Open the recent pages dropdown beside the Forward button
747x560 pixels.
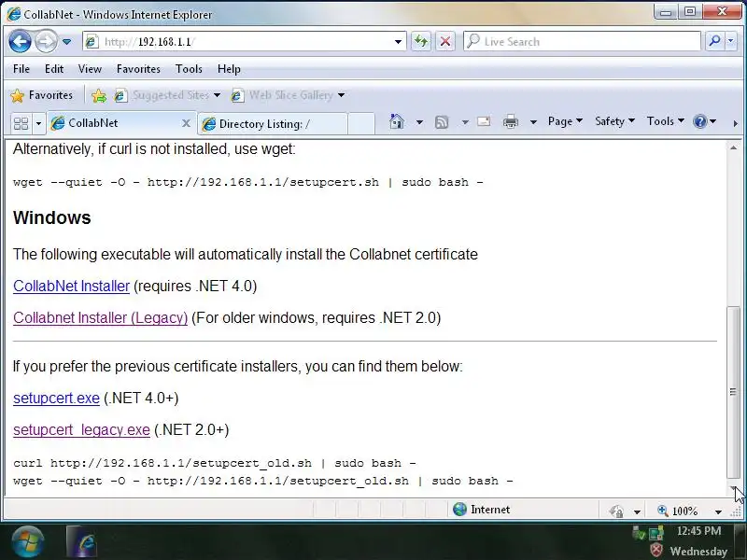pyautogui.click(x=66, y=42)
